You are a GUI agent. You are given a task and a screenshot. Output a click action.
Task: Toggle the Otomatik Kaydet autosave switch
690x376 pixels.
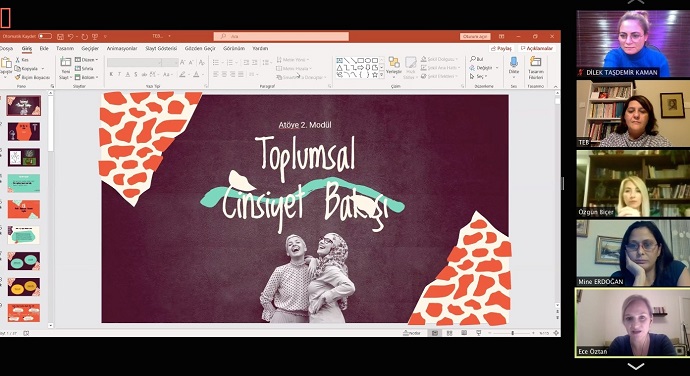pos(44,36)
